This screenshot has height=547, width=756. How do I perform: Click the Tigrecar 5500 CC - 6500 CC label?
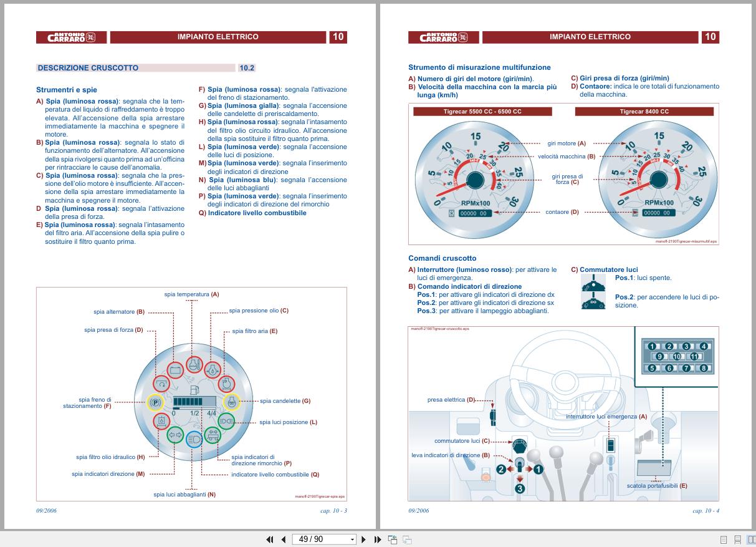(483, 112)
